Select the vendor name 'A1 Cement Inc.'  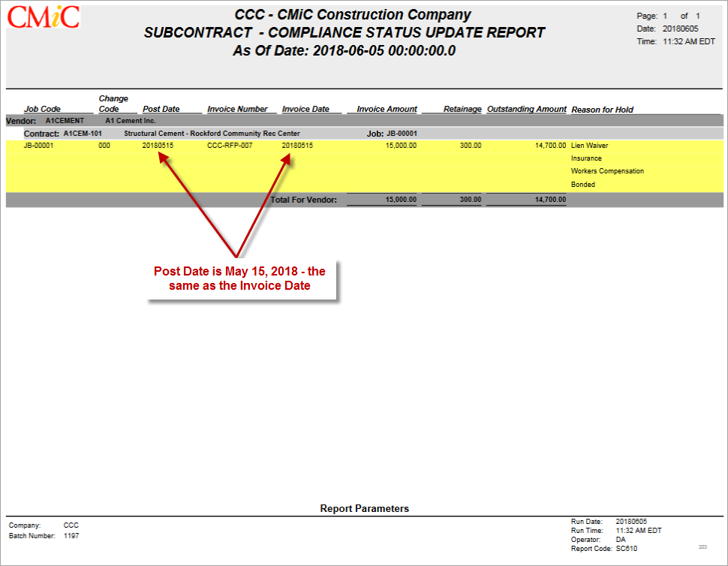tap(131, 121)
